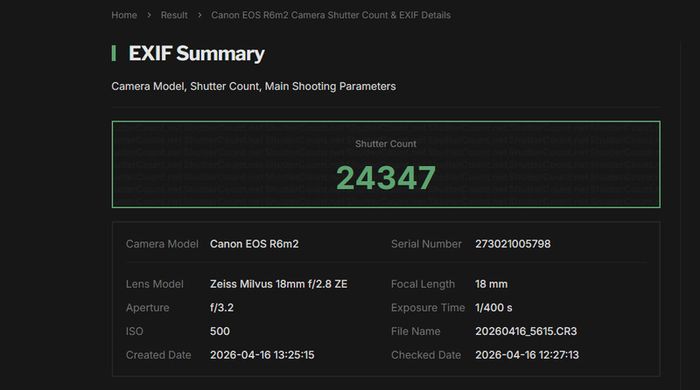Screen dimensions: 700x390
Task: Go to the Home breadcrumb link
Action: pos(124,15)
